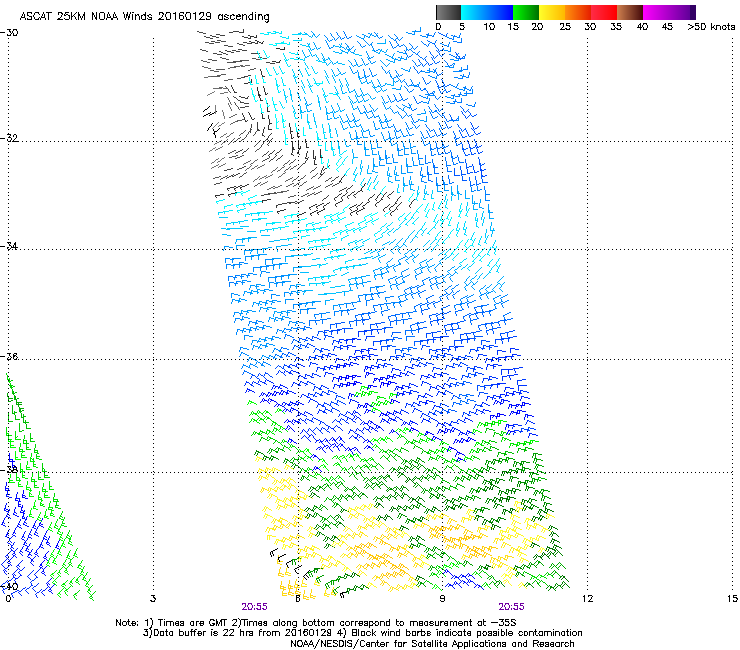The width and height of the screenshot is (740, 650).
Task: Click the gray 0-5 knots legend swatch
Action: click(448, 12)
